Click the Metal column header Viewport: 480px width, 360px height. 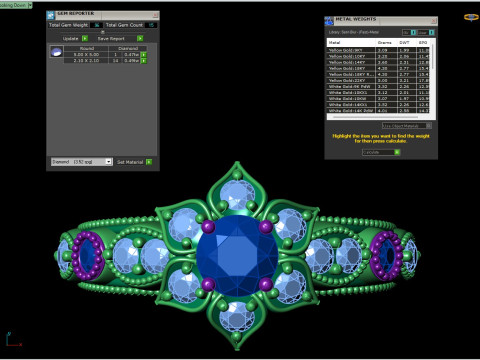[351, 43]
